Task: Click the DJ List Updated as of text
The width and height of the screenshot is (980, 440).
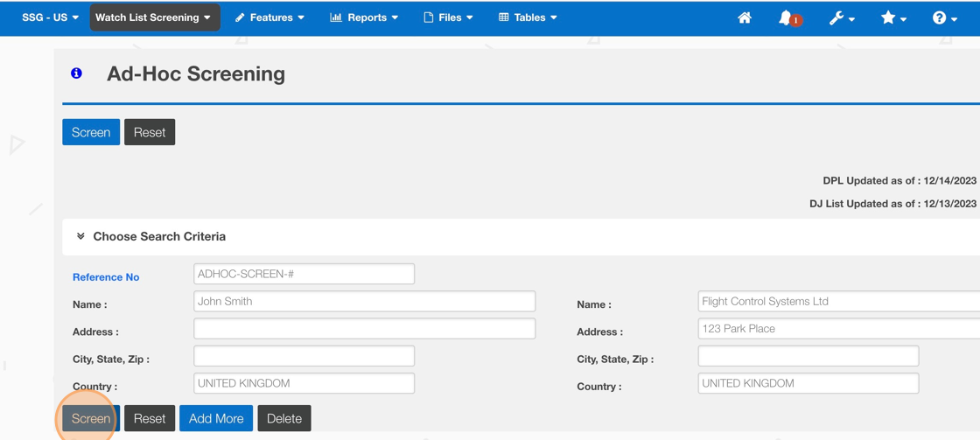Action: point(892,204)
